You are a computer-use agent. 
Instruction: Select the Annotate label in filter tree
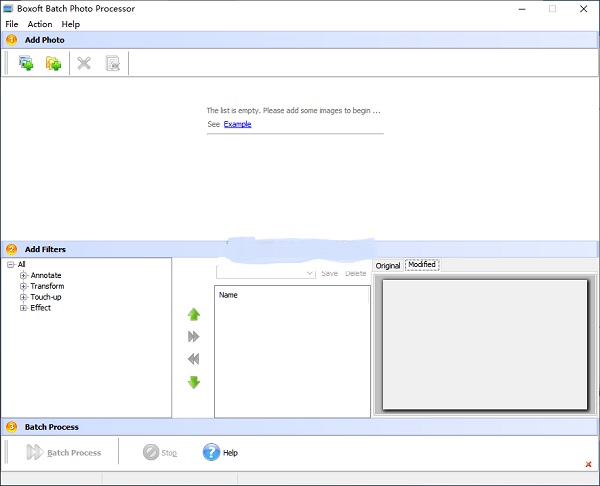[46, 275]
